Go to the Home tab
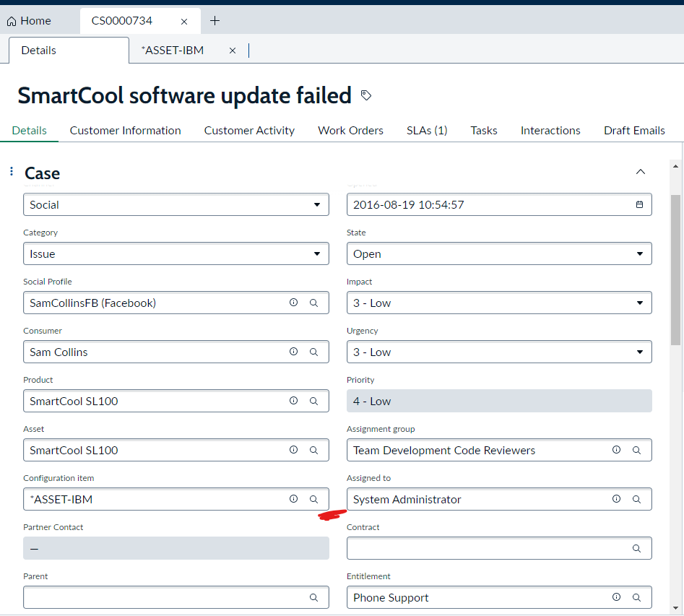This screenshot has width=684, height=616. pyautogui.click(x=29, y=20)
